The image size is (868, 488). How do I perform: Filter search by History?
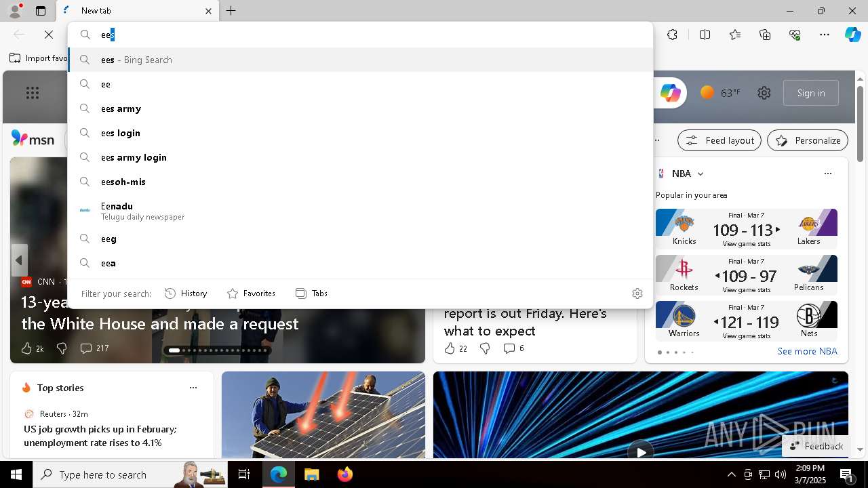(186, 293)
